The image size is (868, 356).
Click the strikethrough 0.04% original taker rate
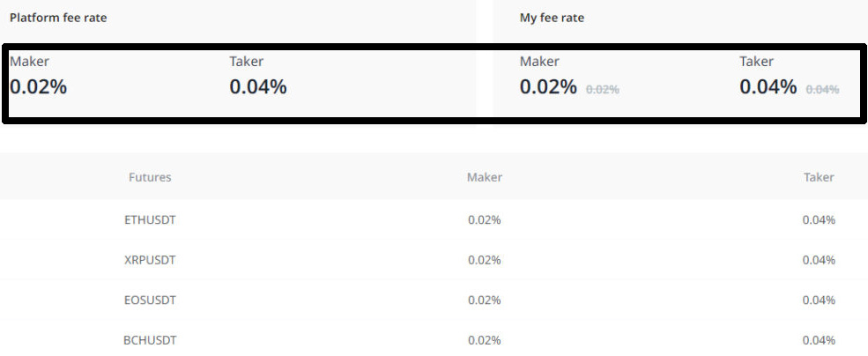coord(822,89)
